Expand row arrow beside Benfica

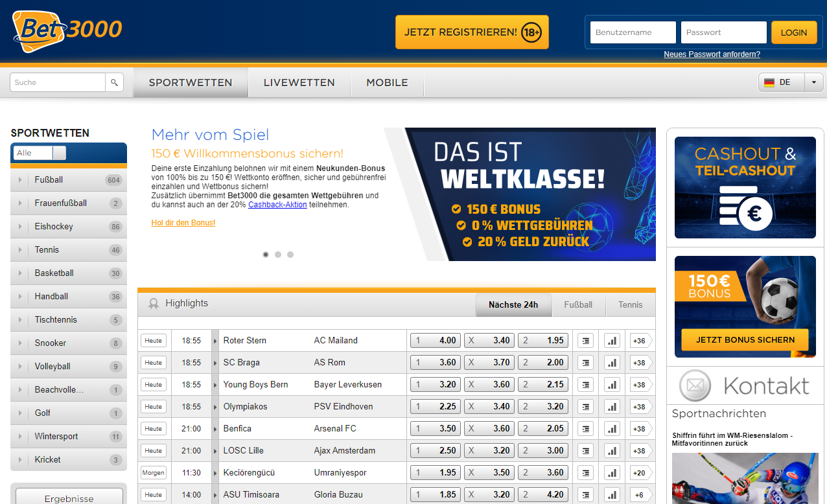[215, 429]
